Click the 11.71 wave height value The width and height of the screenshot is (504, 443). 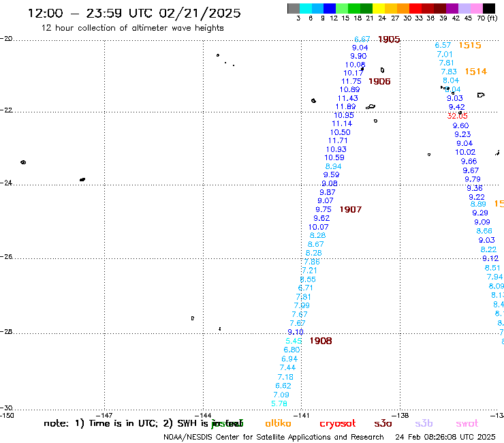[x=338, y=140]
